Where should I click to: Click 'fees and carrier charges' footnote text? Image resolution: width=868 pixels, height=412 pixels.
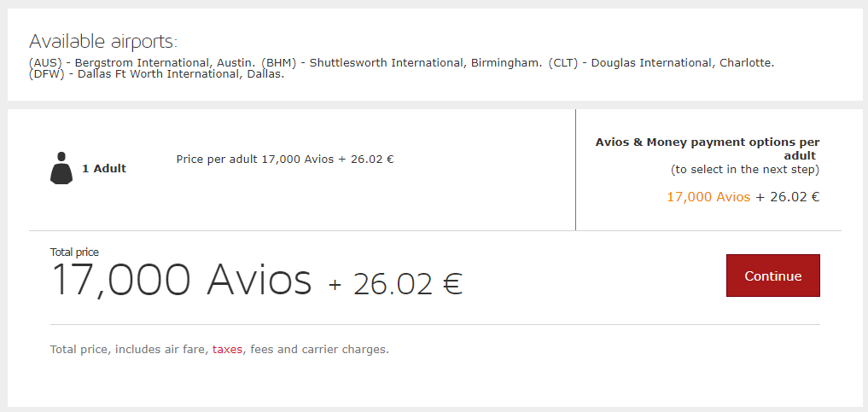tap(319, 349)
